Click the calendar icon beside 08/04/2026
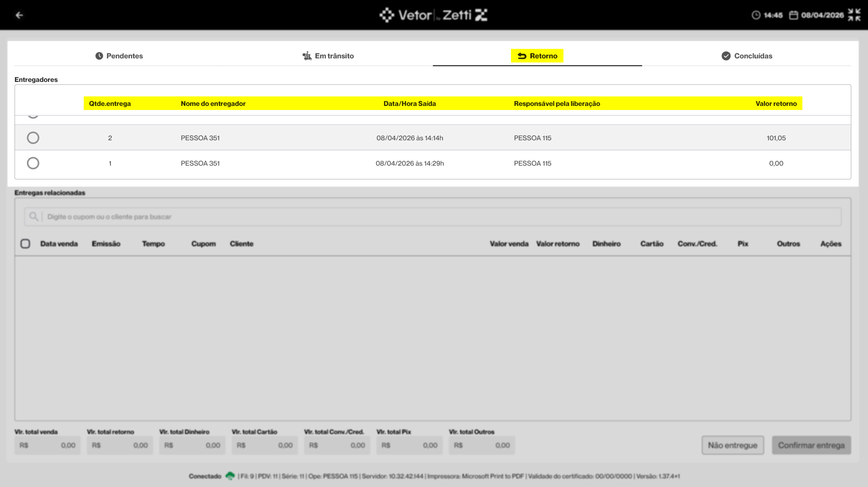 [793, 15]
